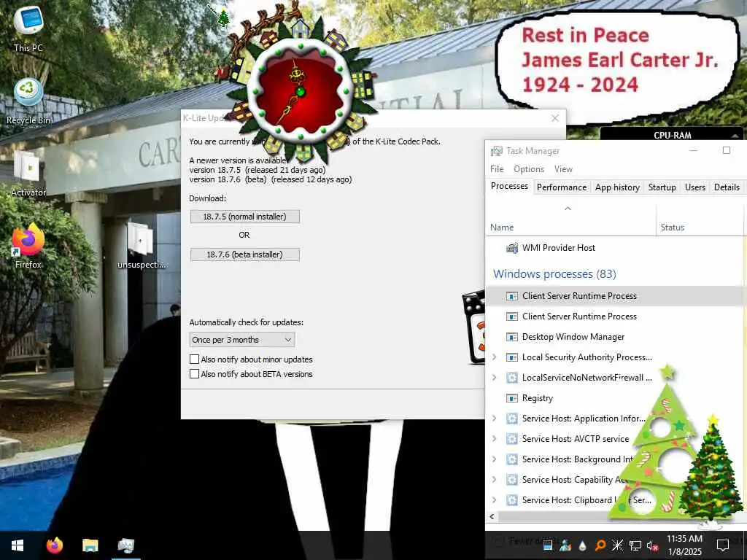This screenshot has width=747, height=560.
Task: Select the Recycle Bin desktop icon
Action: 28,101
